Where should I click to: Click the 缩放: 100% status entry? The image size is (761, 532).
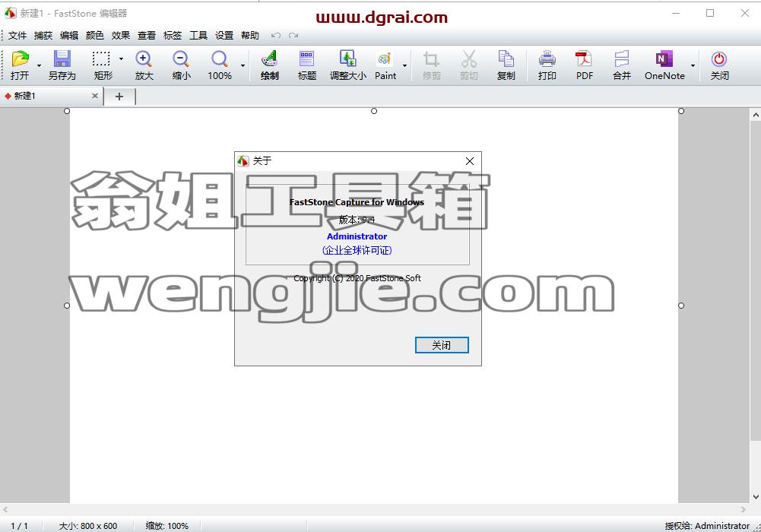click(167, 526)
